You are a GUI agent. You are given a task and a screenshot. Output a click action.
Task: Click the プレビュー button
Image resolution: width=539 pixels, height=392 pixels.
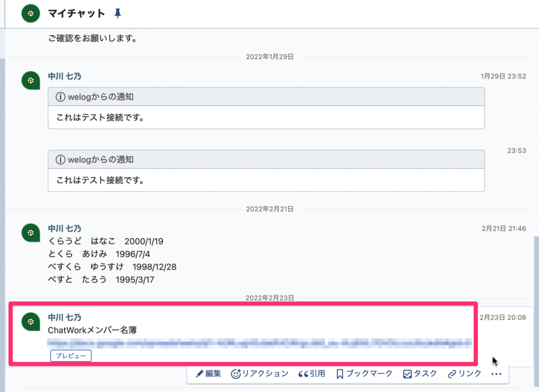(x=71, y=355)
